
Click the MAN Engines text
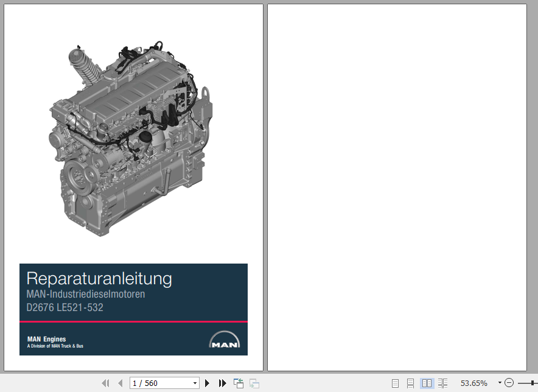46,339
